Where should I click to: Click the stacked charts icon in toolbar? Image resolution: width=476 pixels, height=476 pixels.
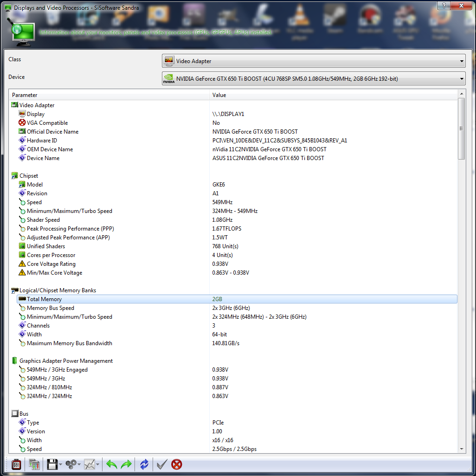[34, 464]
